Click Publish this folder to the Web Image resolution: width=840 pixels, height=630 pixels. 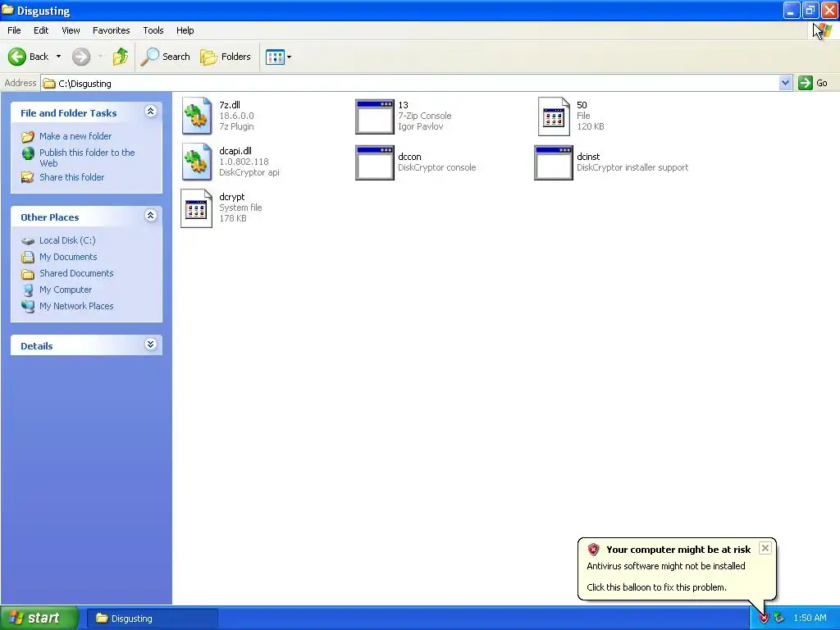(x=87, y=158)
